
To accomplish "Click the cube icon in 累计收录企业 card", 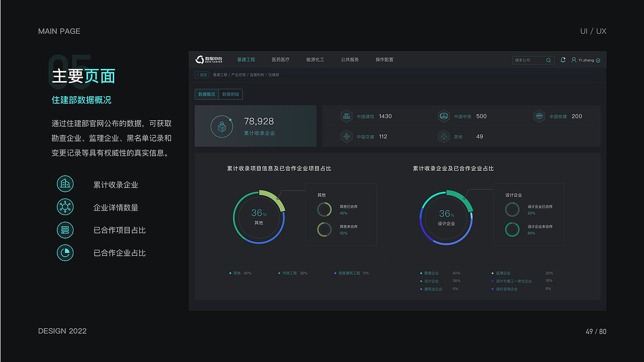I will [x=221, y=127].
